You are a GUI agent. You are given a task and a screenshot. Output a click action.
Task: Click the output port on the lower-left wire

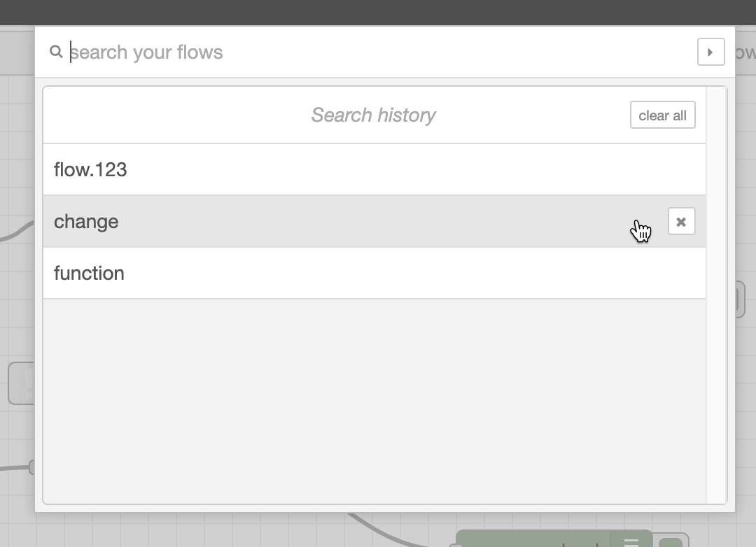coord(31,467)
